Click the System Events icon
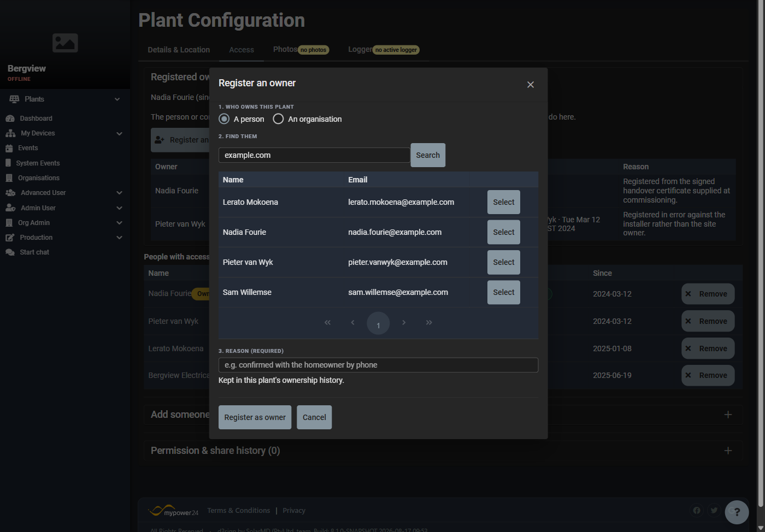The width and height of the screenshot is (765, 532). click(x=8, y=163)
